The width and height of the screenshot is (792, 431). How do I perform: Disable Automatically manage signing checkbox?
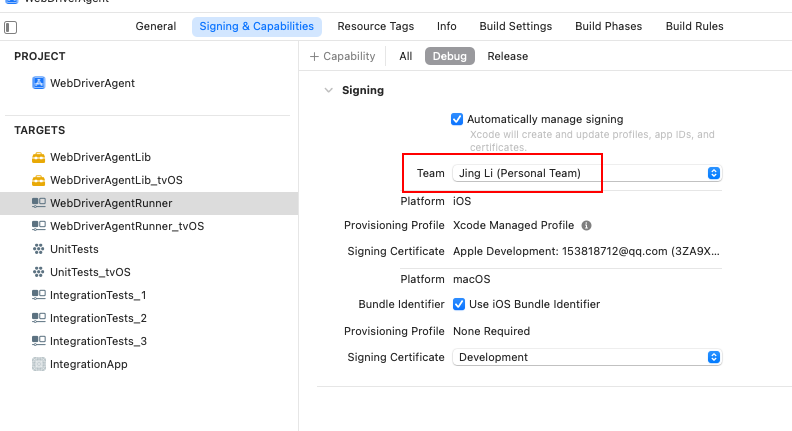[x=457, y=119]
